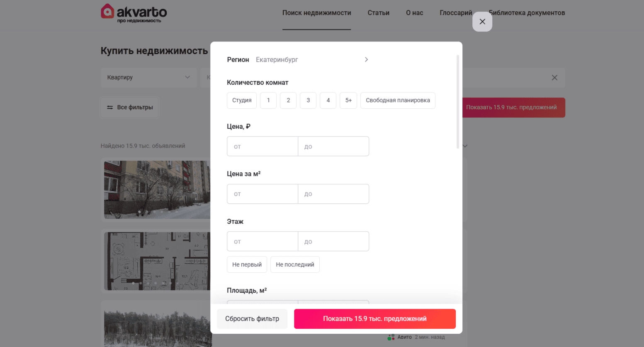Toggle Не первый floor option
The image size is (644, 347).
click(x=247, y=264)
